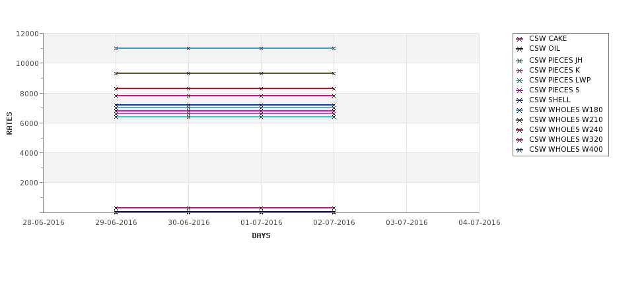Click the light blue W180 line segment
Screen dimensions: 644x283
(x=225, y=48)
